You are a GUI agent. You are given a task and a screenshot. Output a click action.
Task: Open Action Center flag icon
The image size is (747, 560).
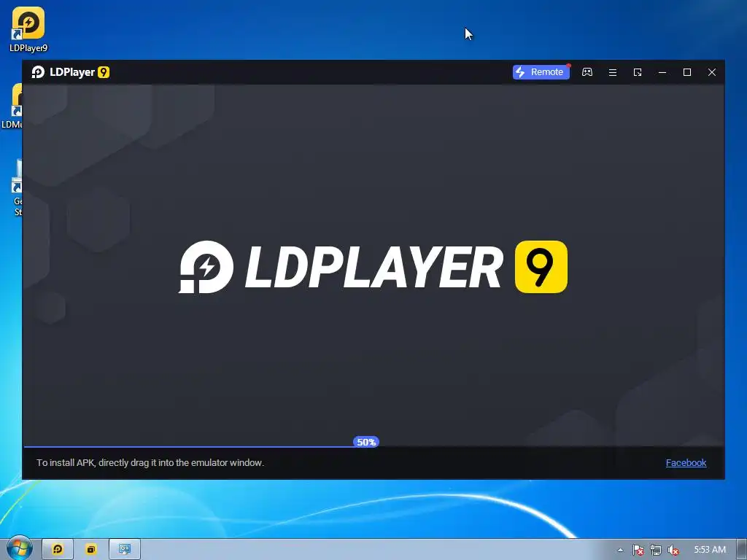click(638, 550)
